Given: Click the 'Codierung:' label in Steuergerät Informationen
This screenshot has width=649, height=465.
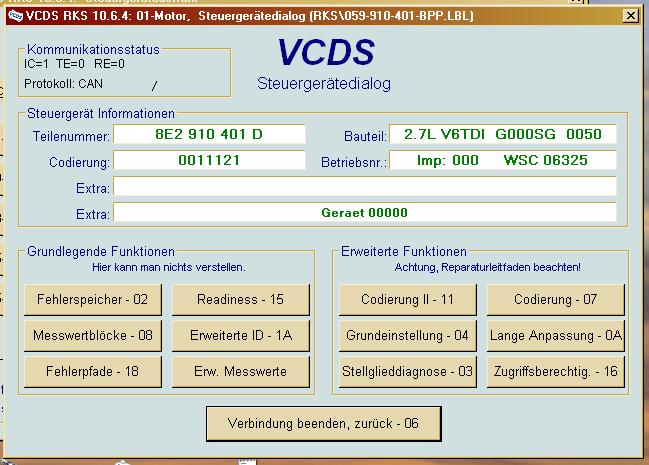Looking at the screenshot, I should point(79,162).
